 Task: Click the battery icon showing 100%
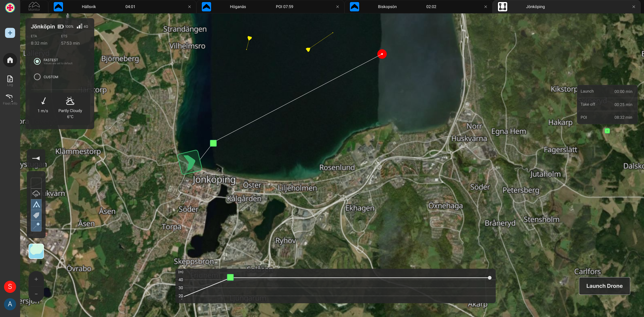[x=61, y=27]
